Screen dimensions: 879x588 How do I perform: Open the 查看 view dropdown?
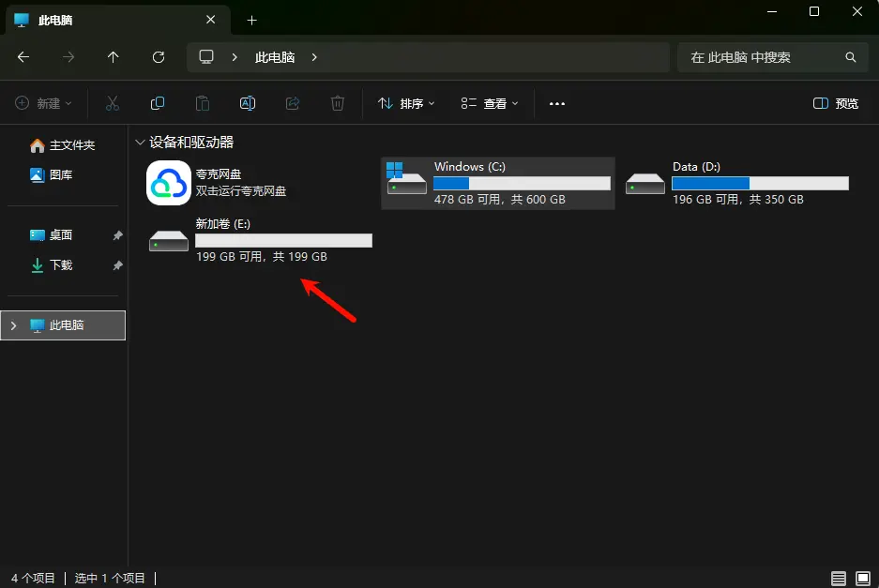click(x=489, y=103)
